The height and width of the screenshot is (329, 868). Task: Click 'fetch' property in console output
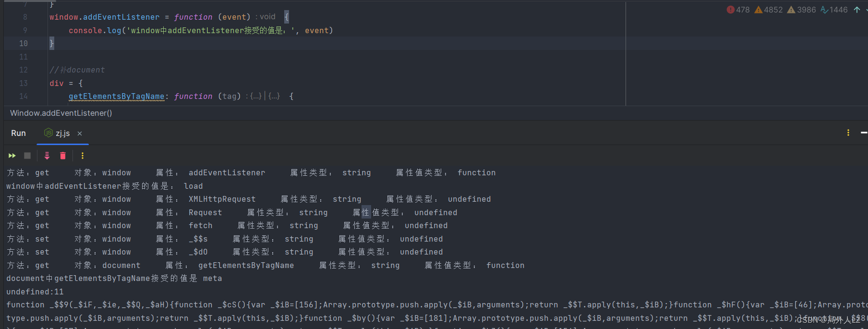click(200, 225)
